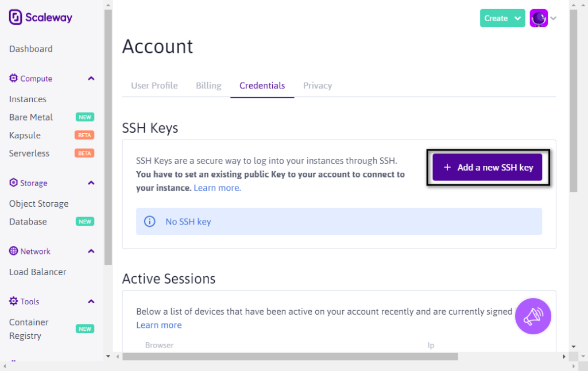Open Instances in the sidebar

28,99
